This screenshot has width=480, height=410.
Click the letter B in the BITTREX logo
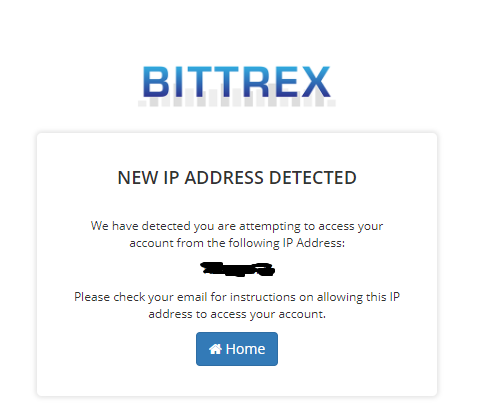coord(155,82)
